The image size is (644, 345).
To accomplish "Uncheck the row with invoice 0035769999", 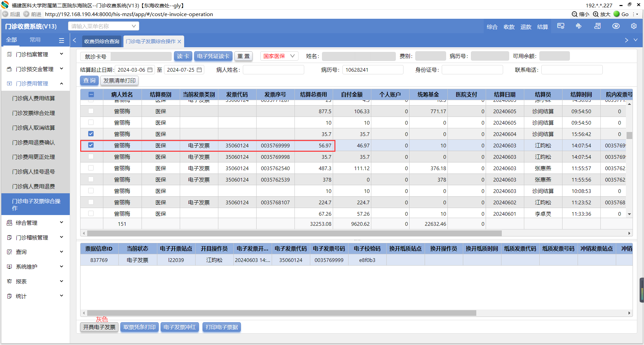I will coord(91,145).
